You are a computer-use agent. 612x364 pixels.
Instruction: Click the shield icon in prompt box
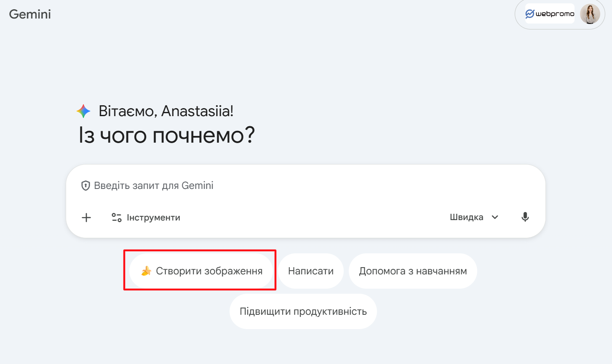[x=86, y=186]
